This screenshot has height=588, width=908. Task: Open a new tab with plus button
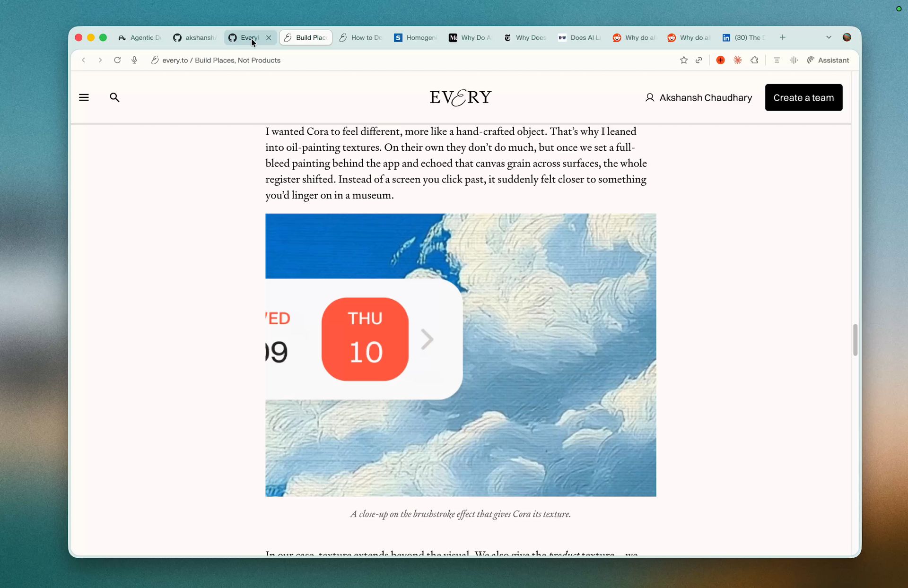[x=783, y=37]
